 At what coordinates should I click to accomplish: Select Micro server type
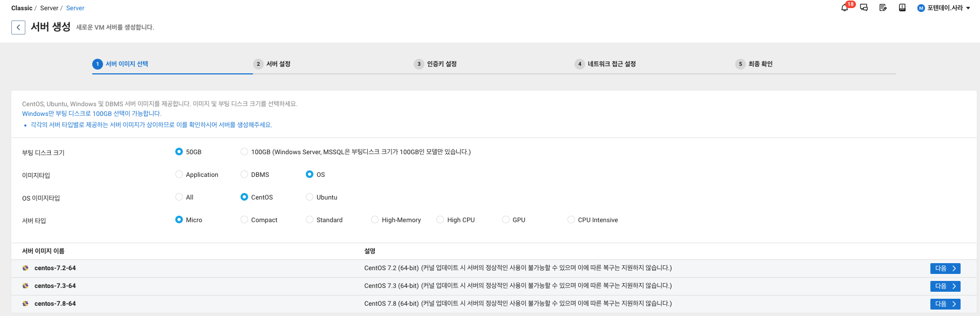click(179, 219)
